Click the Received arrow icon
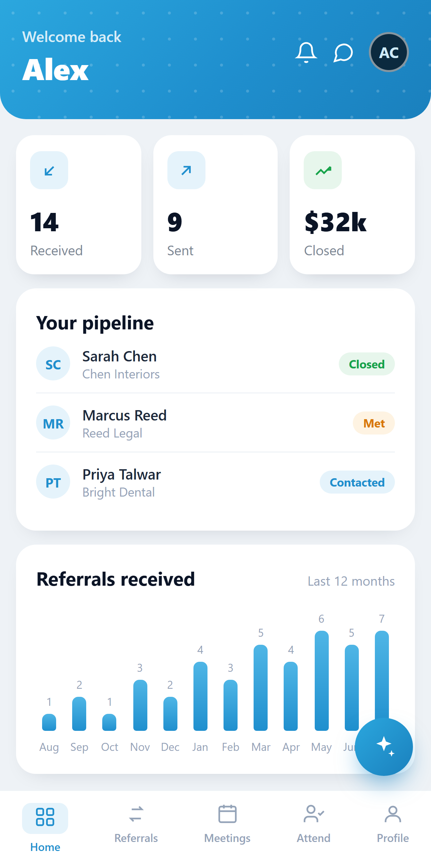Image resolution: width=431 pixels, height=868 pixels. [49, 170]
